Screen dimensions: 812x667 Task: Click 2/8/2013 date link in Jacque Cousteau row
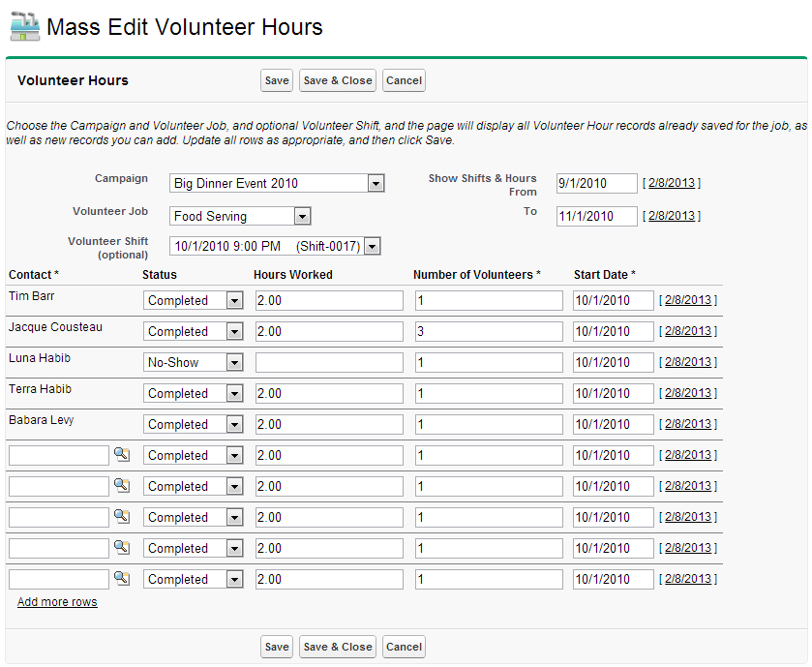[x=688, y=331]
